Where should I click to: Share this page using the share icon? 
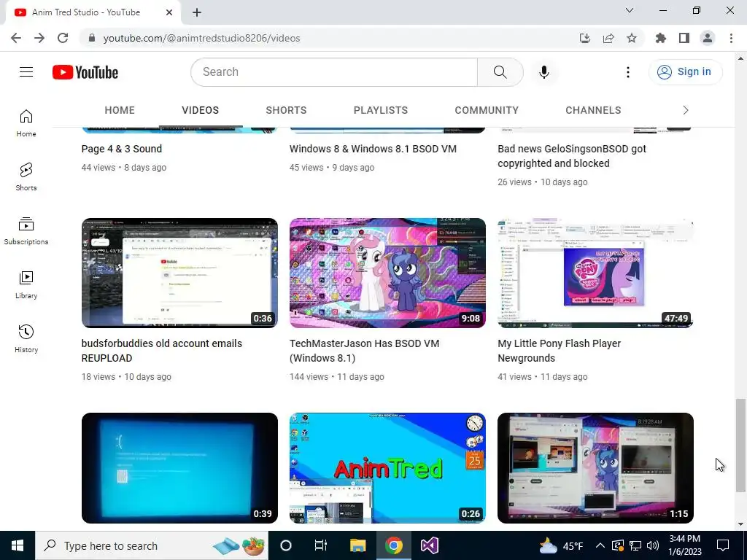click(x=608, y=38)
